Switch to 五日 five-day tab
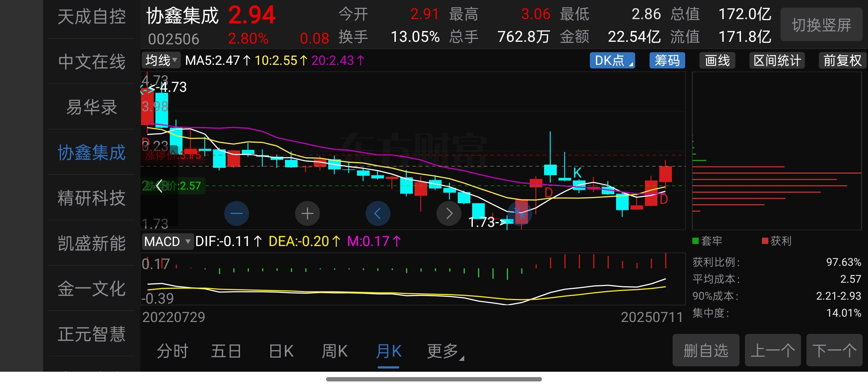868x389 pixels. [226, 351]
